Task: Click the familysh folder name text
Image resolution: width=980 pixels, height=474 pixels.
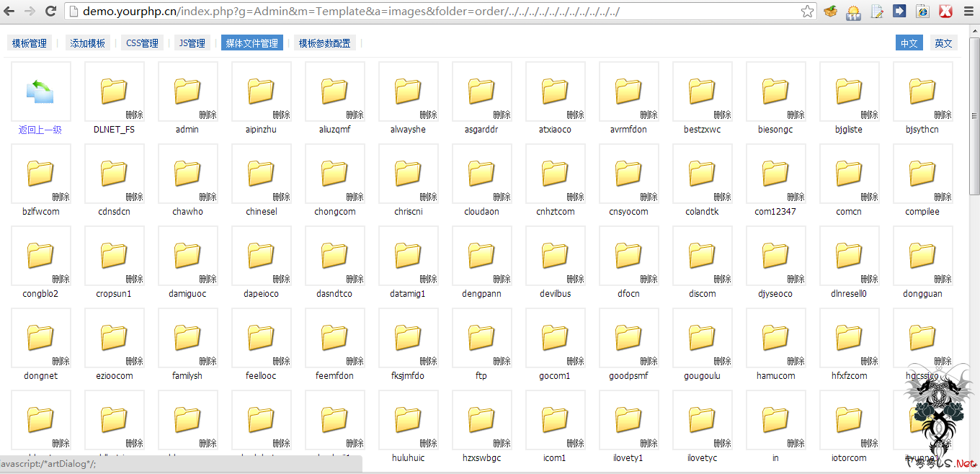Action: [187, 376]
